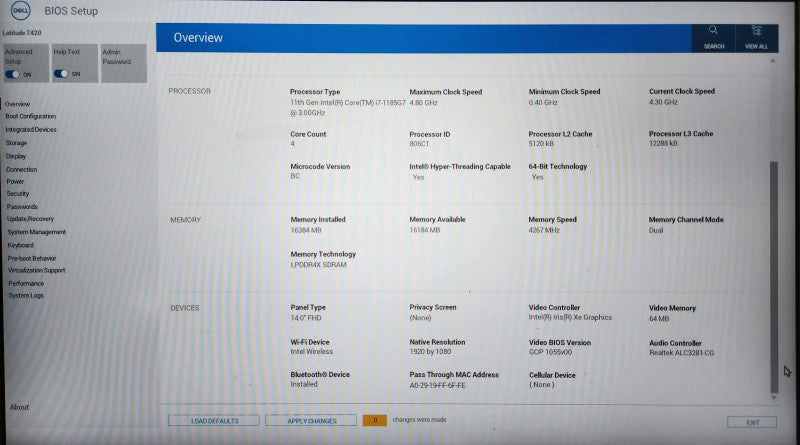Image resolution: width=800 pixels, height=445 pixels.
Task: Click Microcode Version value BC
Action: tap(295, 176)
